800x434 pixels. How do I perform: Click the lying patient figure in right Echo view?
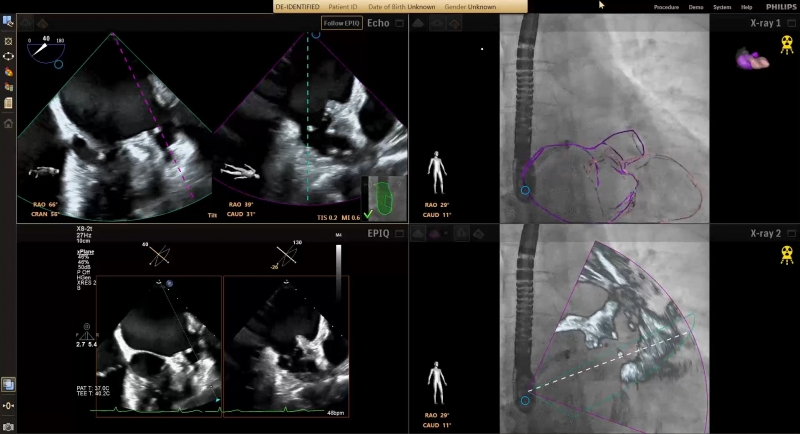240,171
